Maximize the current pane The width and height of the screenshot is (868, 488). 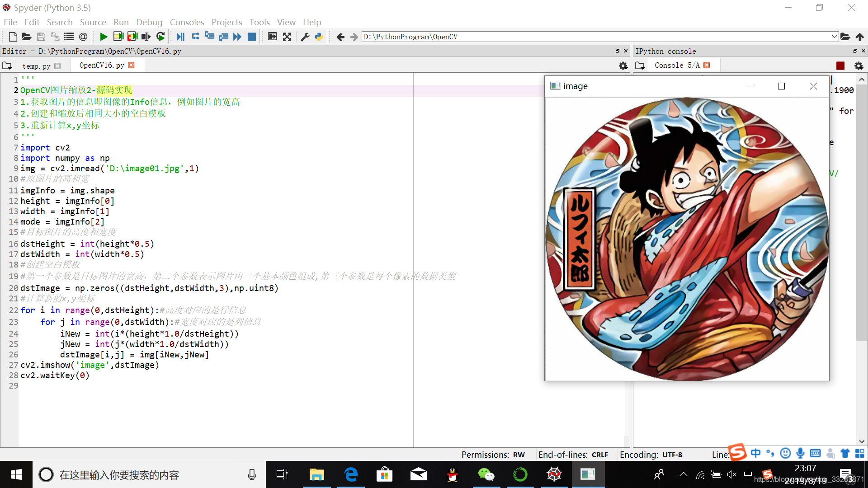click(x=272, y=37)
